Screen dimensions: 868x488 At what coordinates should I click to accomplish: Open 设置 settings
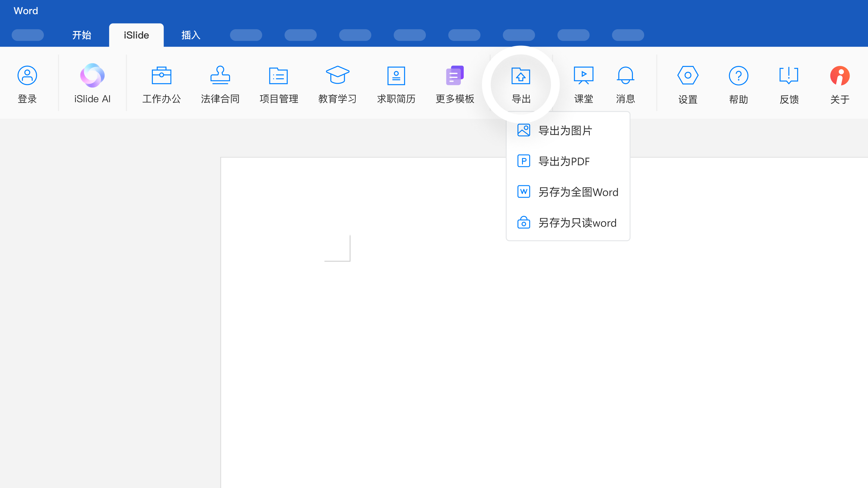[688, 84]
